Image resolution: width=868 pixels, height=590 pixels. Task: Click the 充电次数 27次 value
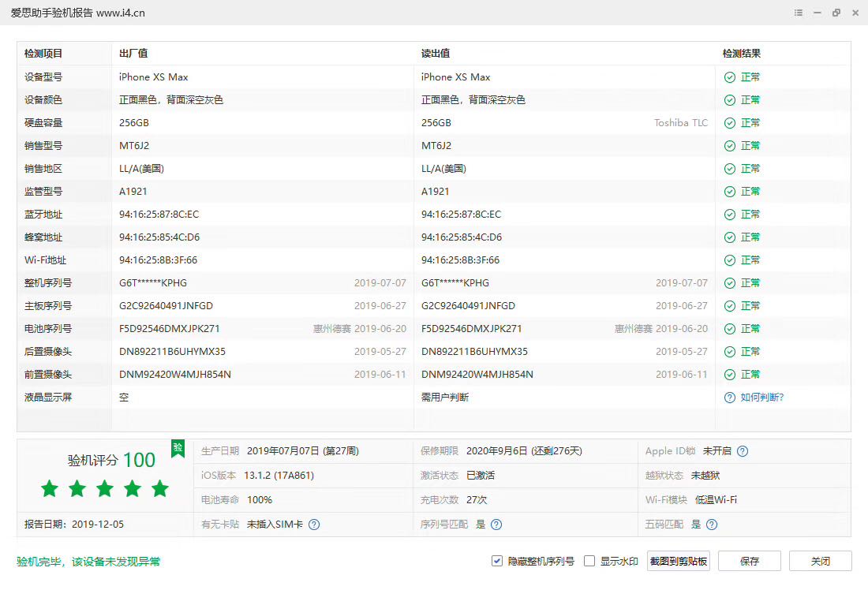point(477,500)
